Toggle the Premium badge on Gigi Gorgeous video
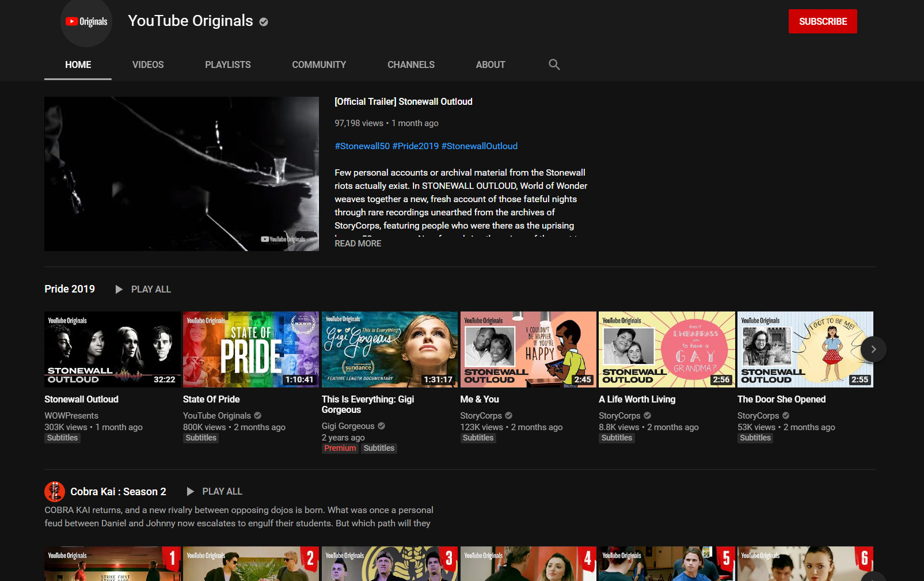 [x=340, y=448]
